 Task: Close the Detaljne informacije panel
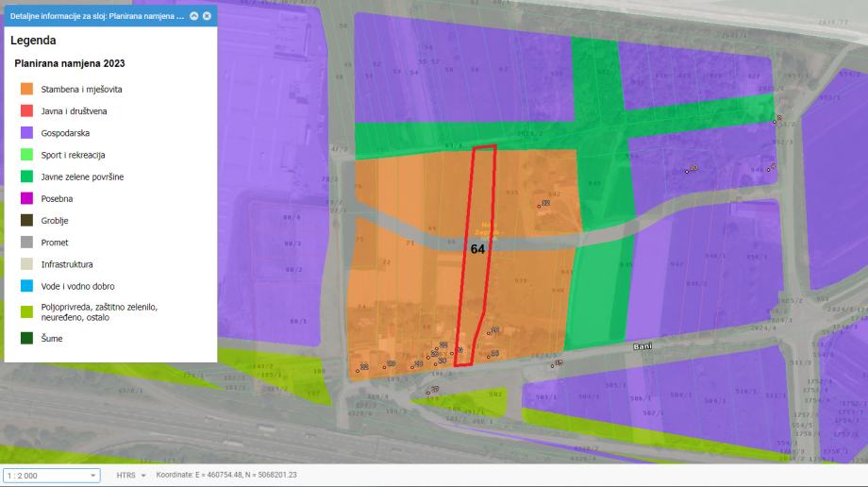click(207, 16)
